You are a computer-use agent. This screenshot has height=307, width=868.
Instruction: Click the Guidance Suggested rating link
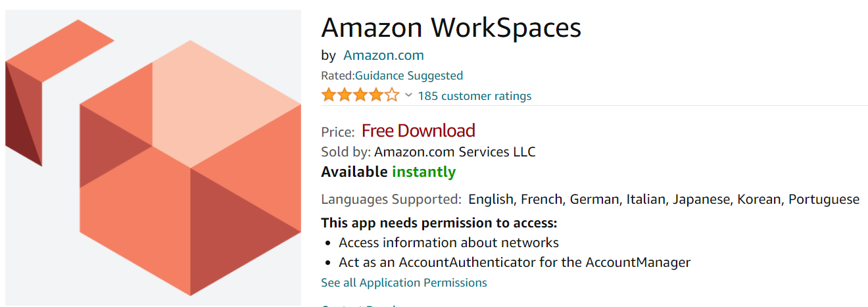409,76
